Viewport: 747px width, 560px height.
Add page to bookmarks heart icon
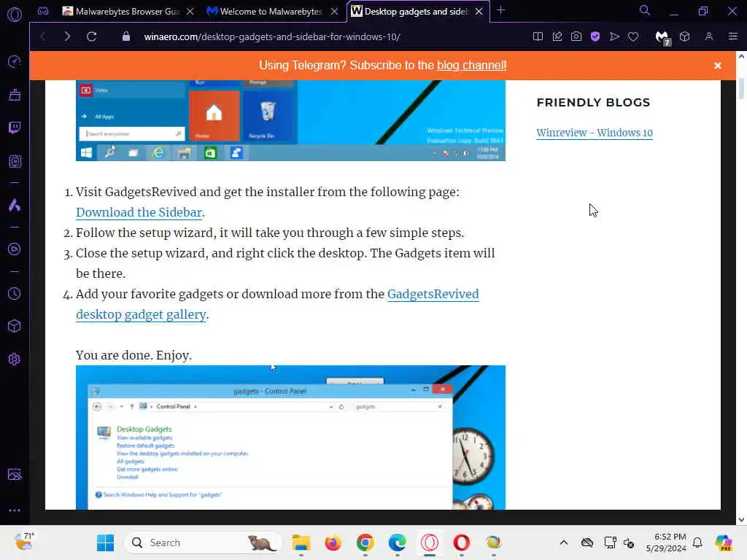point(633,36)
